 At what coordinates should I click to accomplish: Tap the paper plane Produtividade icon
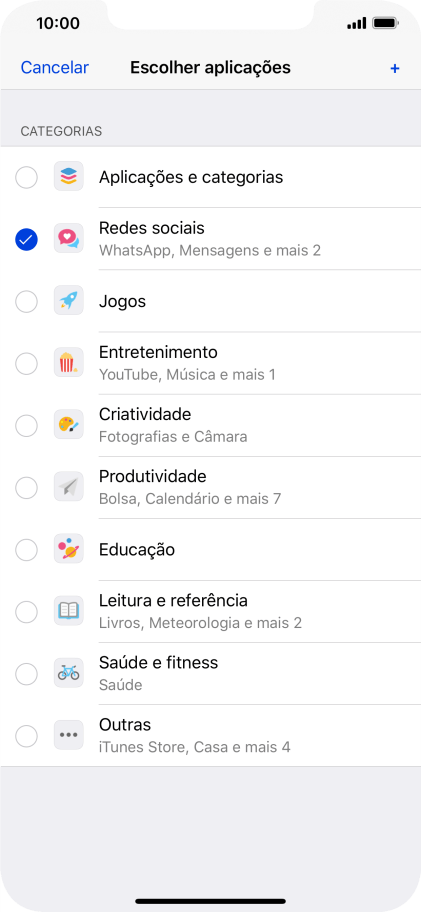pos(69,487)
